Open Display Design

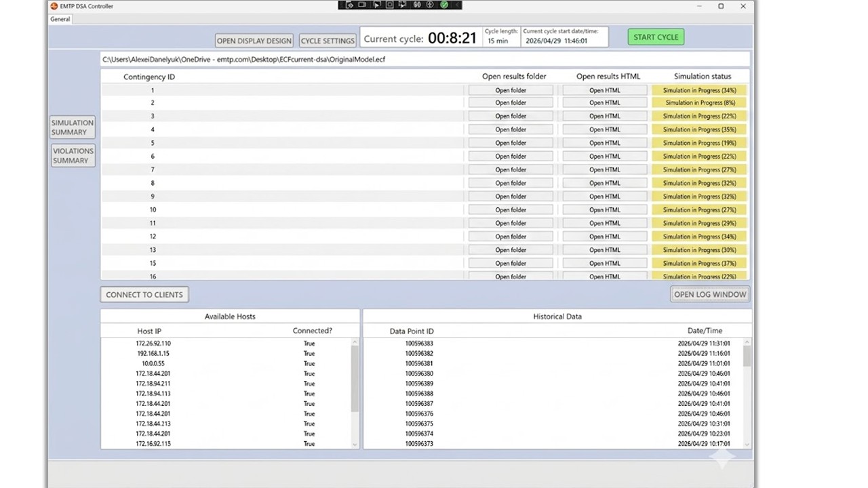(254, 41)
